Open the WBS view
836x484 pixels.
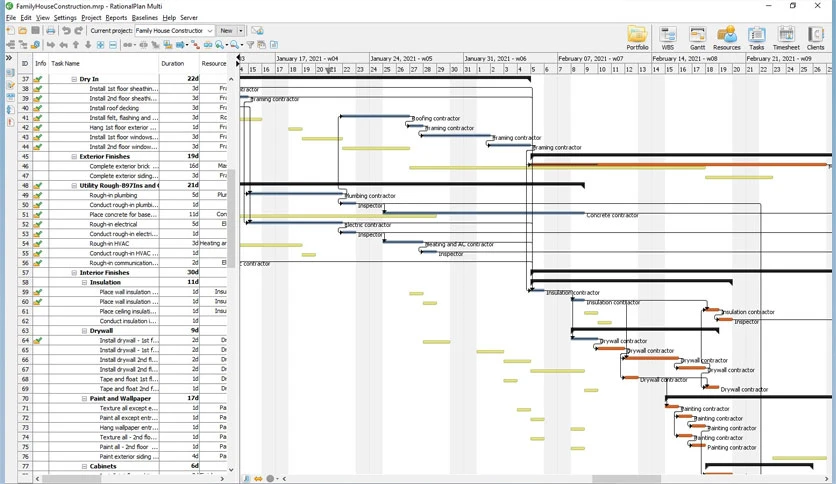coord(668,38)
